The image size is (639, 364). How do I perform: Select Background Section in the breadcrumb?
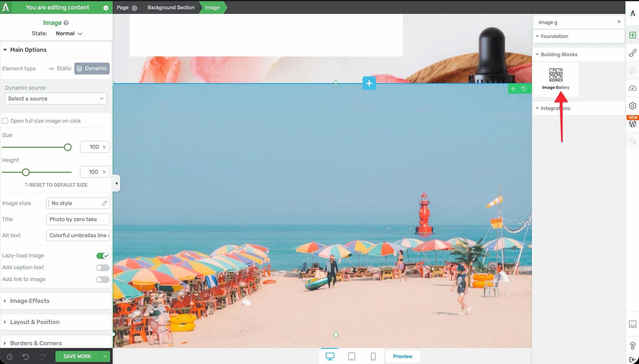[x=171, y=7]
